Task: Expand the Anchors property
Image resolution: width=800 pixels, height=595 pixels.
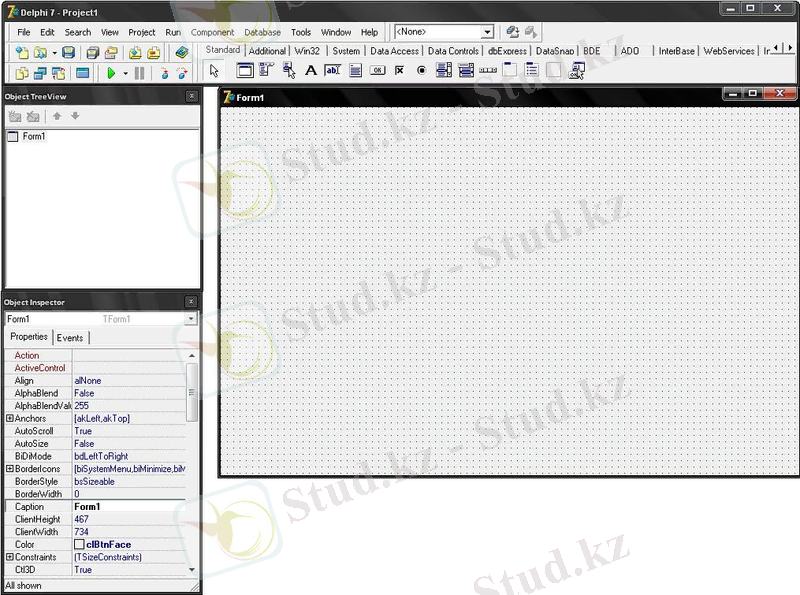Action: point(10,418)
